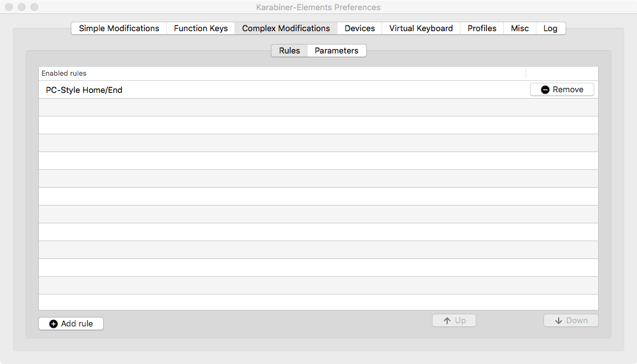The height and width of the screenshot is (364, 637).
Task: Zoom the preferences window with the third title-bar button
Action: [x=34, y=7]
